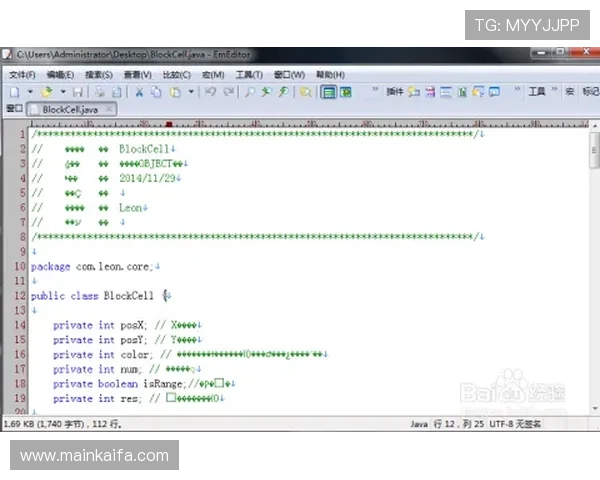Open the 工具(T) menu

249,74
